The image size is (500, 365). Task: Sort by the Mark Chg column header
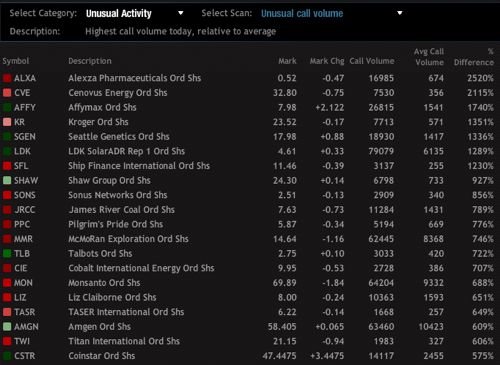pyautogui.click(x=327, y=61)
